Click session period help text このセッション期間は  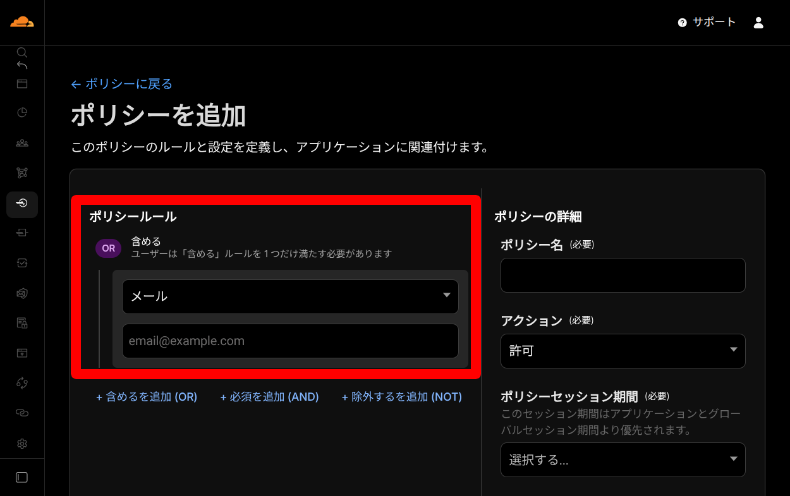point(621,422)
